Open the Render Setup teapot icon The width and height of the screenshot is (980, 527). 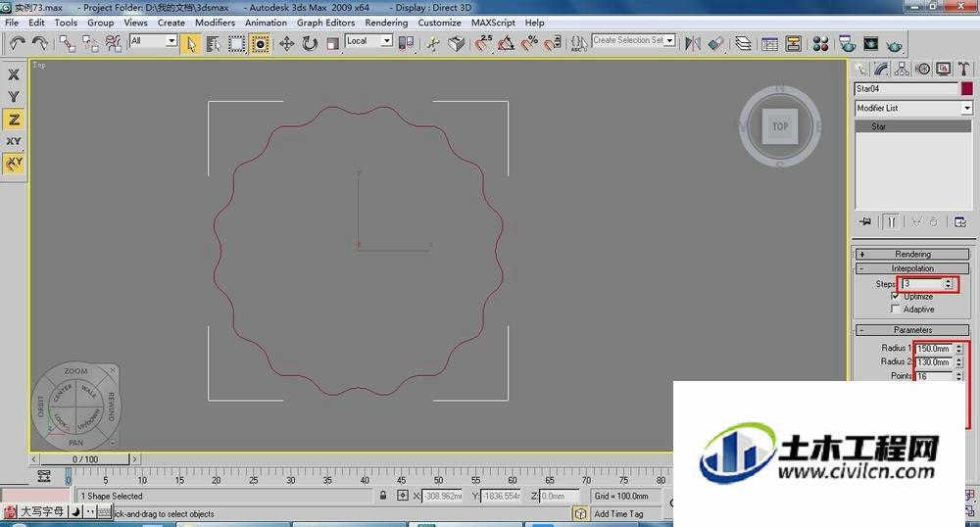[x=848, y=44]
